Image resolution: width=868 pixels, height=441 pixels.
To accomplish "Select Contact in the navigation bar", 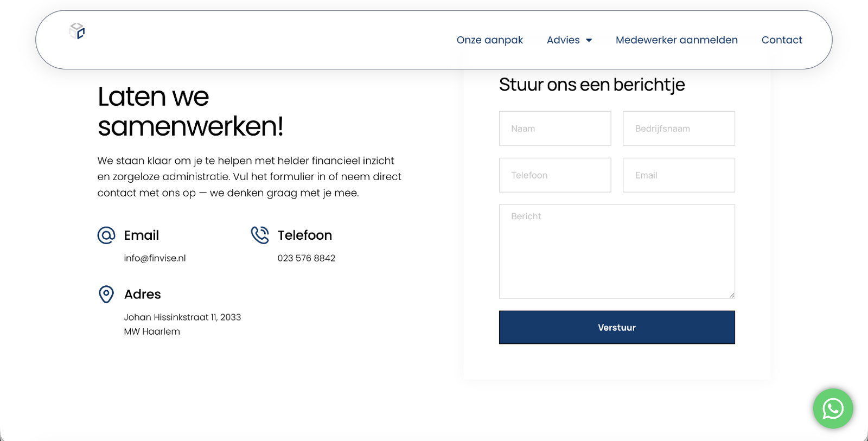I will [781, 40].
